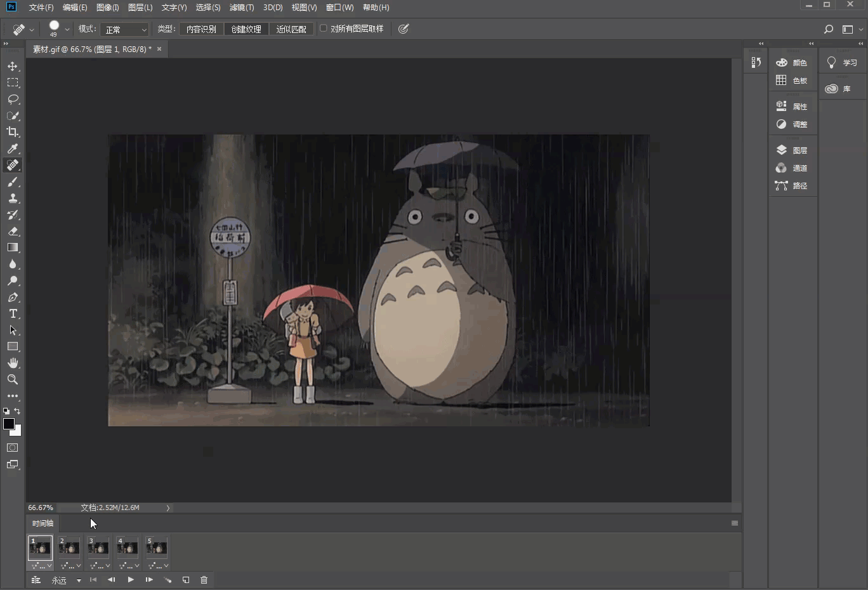Delete selected frame with trash icon
868x590 pixels.
coord(204,580)
